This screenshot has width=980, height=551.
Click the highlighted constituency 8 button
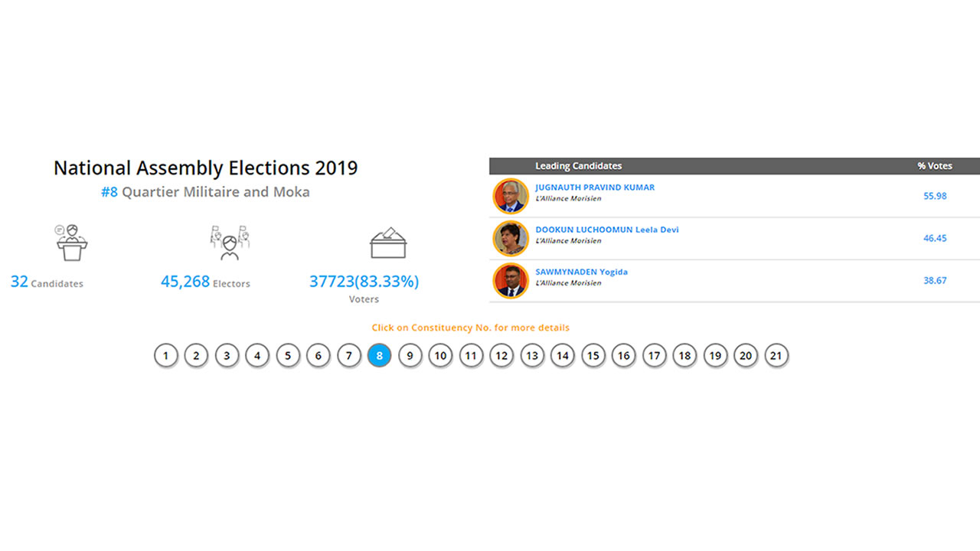tap(380, 356)
